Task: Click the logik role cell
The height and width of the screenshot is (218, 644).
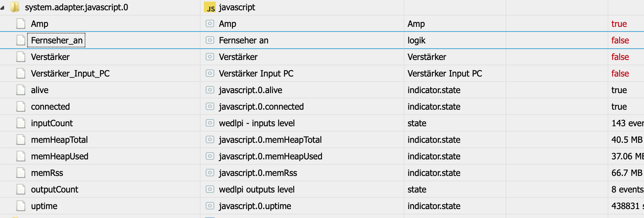Action: pyautogui.click(x=416, y=40)
